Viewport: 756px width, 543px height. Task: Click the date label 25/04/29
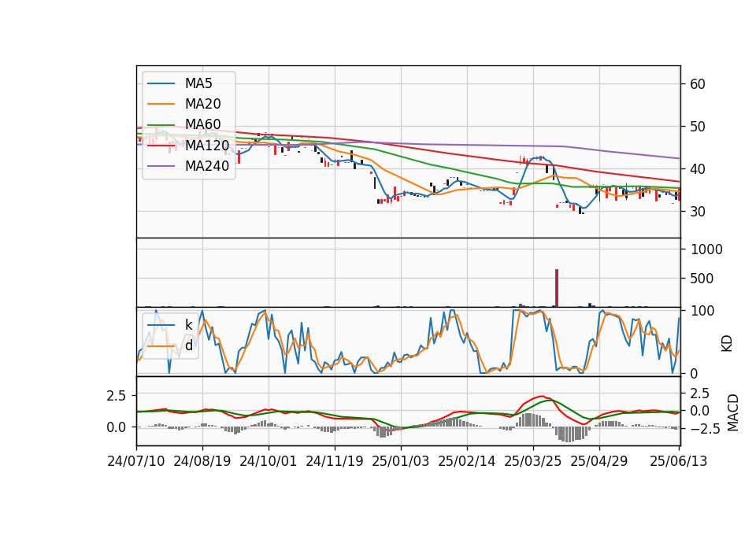(x=598, y=461)
